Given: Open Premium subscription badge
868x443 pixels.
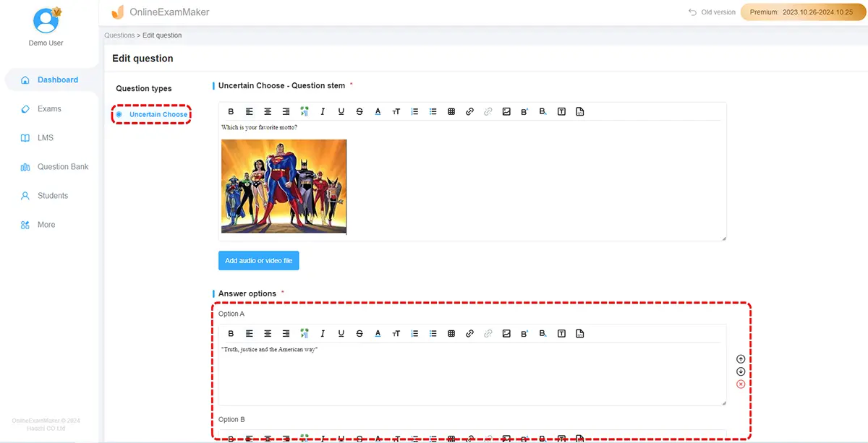Looking at the screenshot, I should pos(803,12).
